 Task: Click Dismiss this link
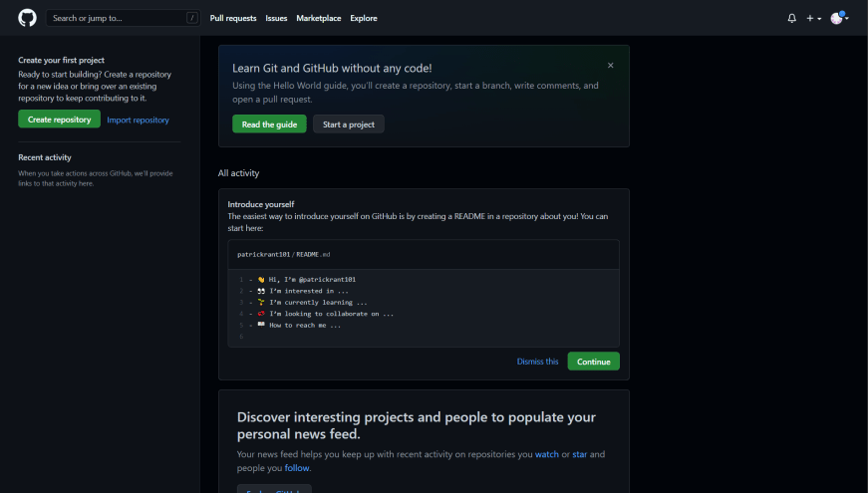537,362
